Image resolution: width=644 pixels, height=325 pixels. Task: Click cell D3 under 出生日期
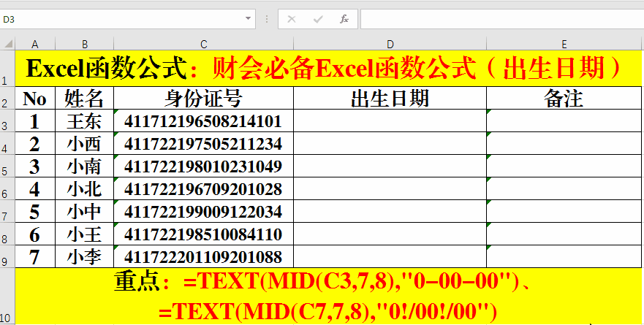[390, 121]
